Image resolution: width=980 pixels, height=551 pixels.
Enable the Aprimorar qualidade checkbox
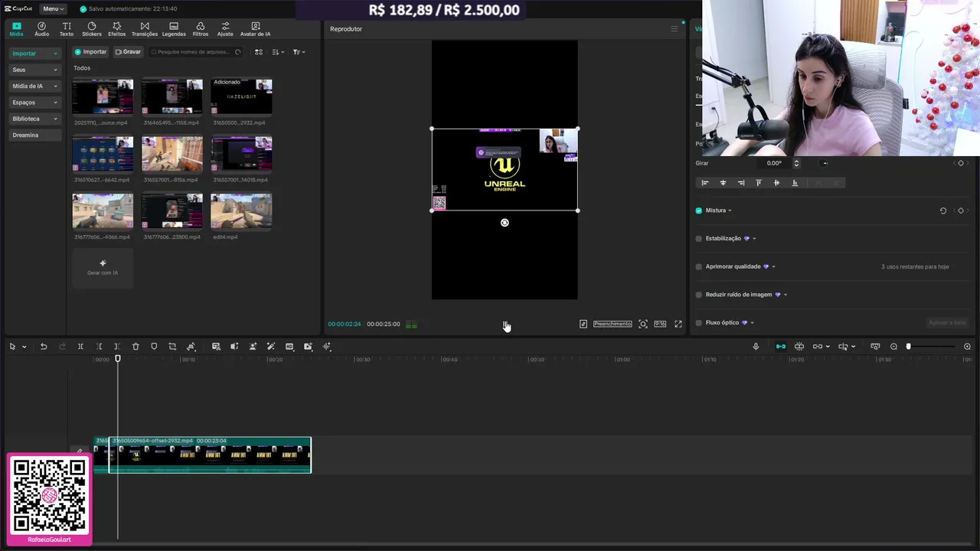click(698, 266)
